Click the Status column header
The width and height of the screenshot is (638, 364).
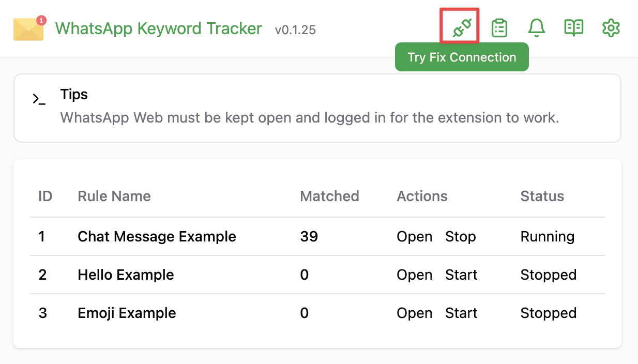(542, 196)
